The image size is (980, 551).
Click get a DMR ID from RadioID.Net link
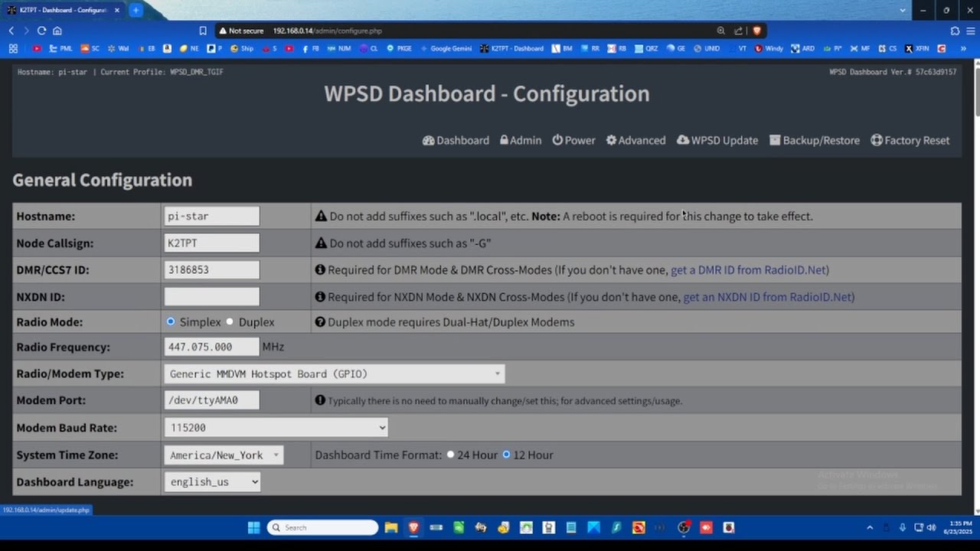pyautogui.click(x=750, y=270)
